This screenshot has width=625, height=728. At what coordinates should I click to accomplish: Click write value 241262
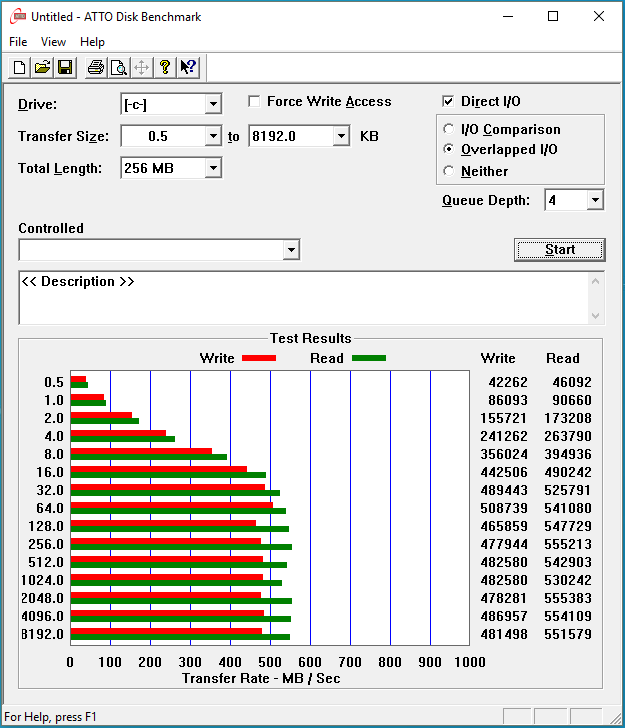pyautogui.click(x=504, y=436)
